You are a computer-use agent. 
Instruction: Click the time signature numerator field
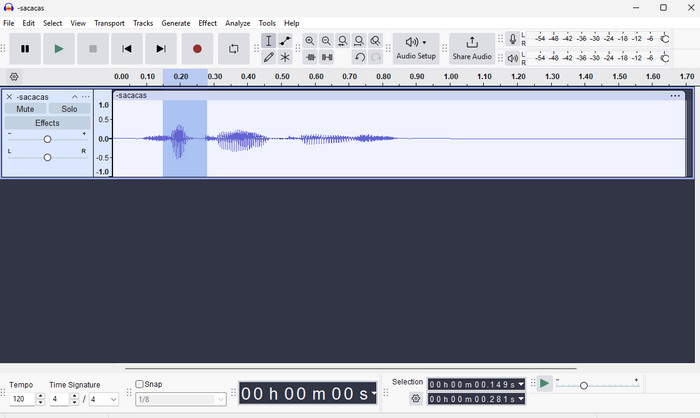pos(60,399)
